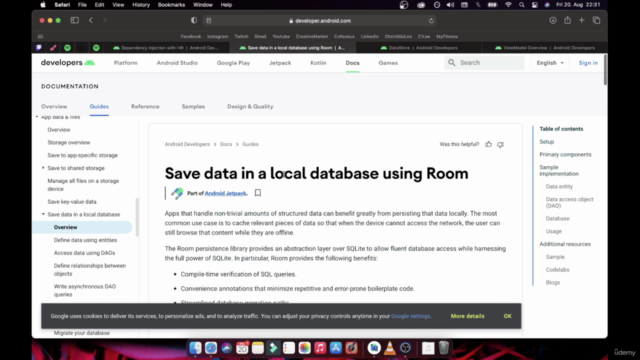Click the developers Android logo
The width and height of the screenshot is (640, 360).
[x=68, y=62]
